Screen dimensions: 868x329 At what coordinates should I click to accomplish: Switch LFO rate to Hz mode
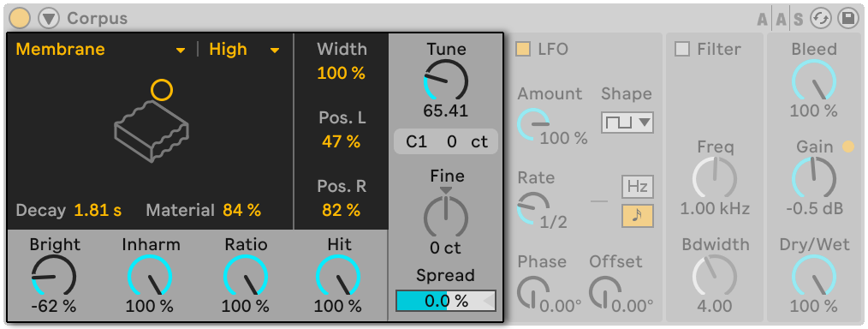(x=637, y=187)
